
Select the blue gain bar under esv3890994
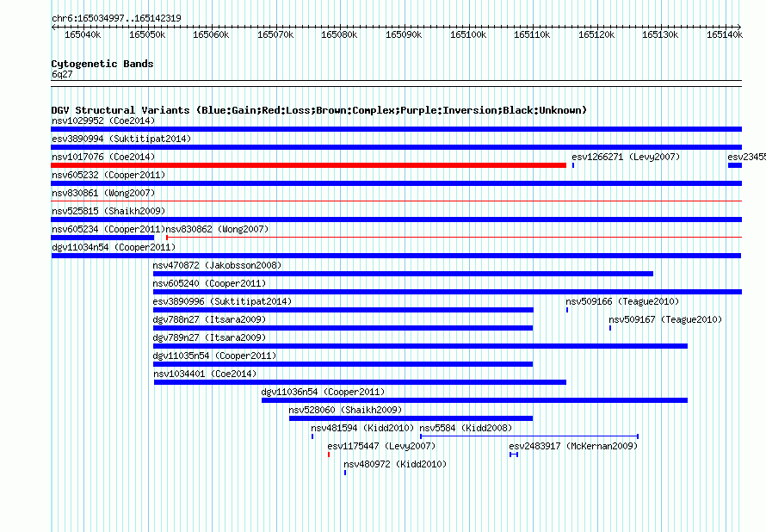396,147
